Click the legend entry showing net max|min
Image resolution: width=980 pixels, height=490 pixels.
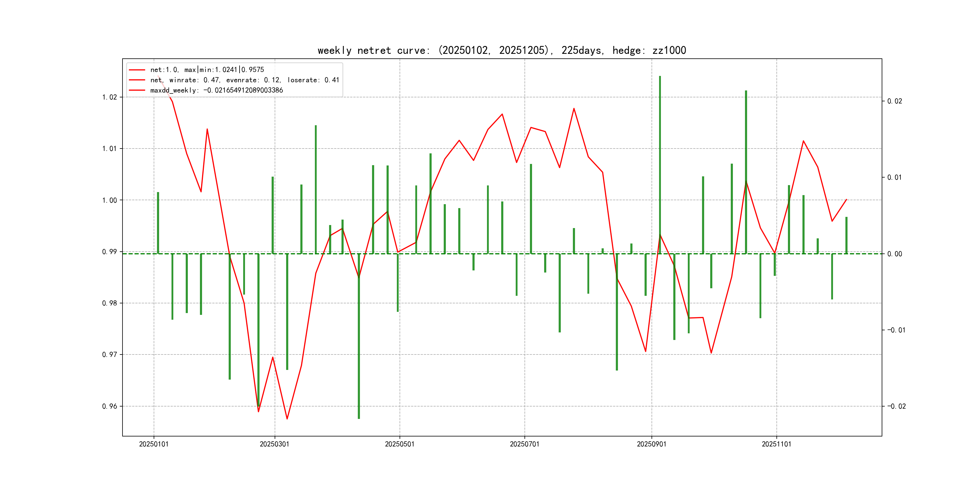(x=207, y=70)
